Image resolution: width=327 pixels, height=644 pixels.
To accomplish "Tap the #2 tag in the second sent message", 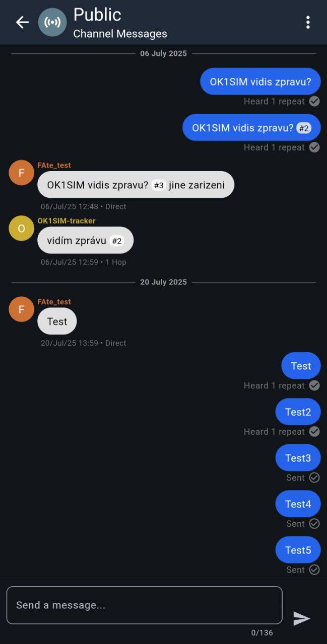I will (303, 128).
